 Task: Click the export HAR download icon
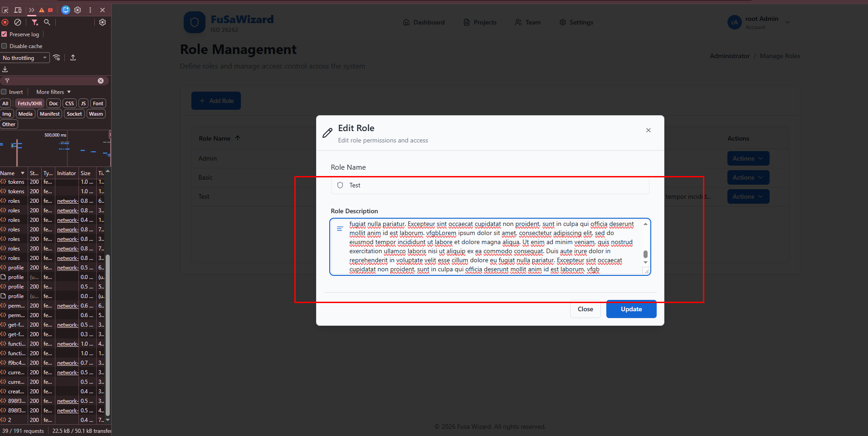click(5, 69)
